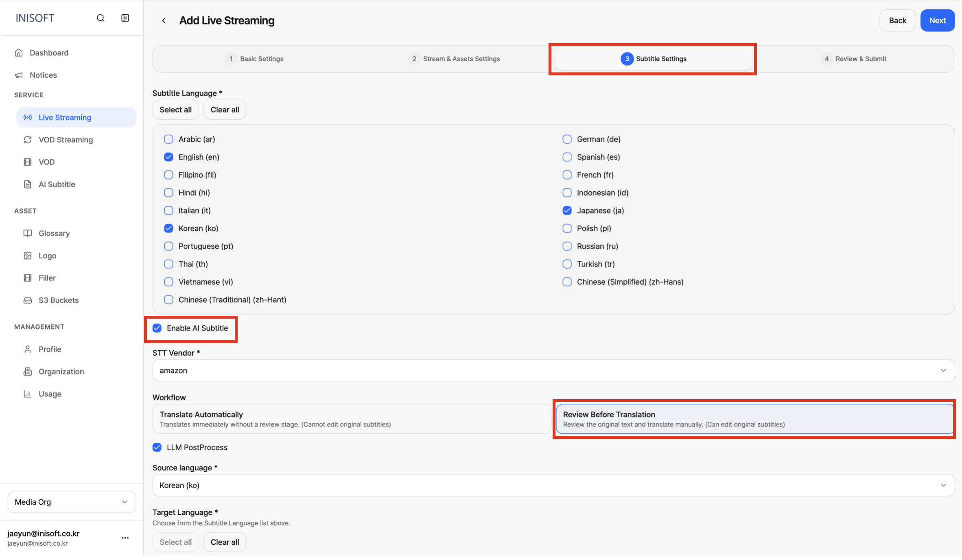
Task: Click the Next button
Action: click(938, 20)
